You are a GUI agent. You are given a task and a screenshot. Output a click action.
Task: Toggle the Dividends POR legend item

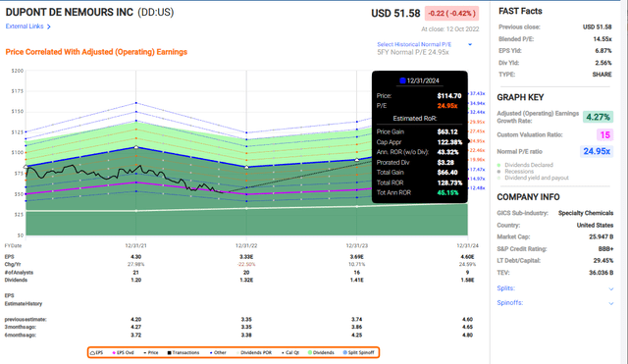click(254, 353)
